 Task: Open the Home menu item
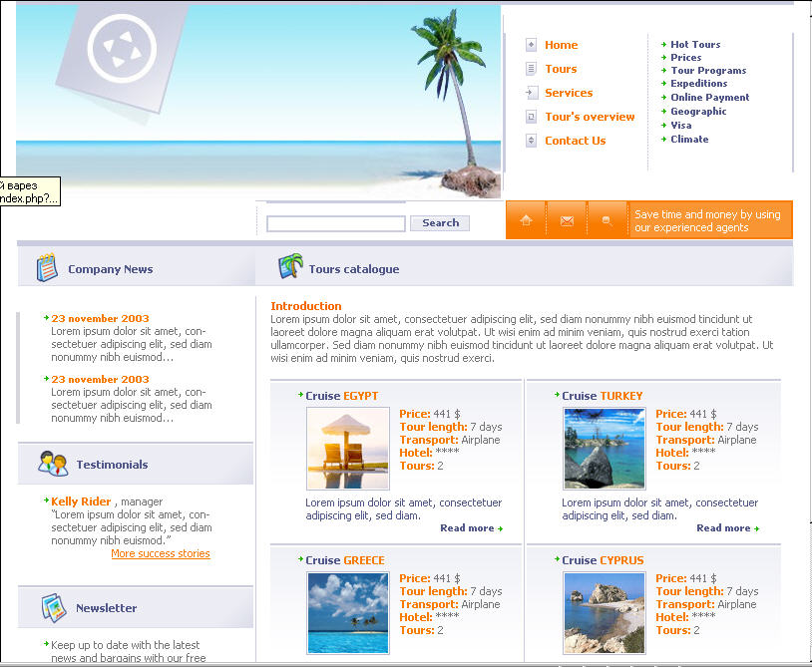pos(561,45)
